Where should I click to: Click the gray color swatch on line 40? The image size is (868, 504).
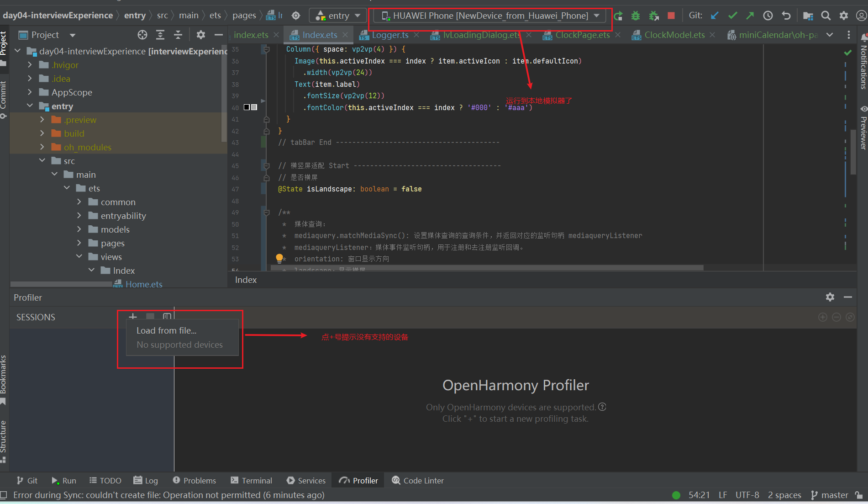tap(254, 107)
